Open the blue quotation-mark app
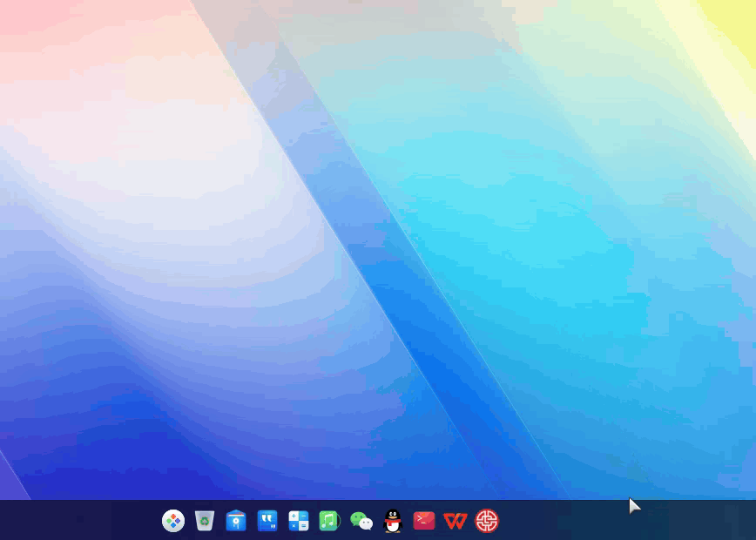 [267, 521]
